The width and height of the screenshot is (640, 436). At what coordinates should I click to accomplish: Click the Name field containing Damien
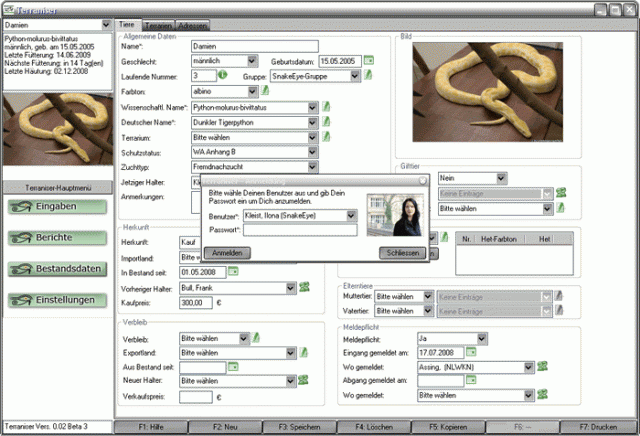click(255, 46)
